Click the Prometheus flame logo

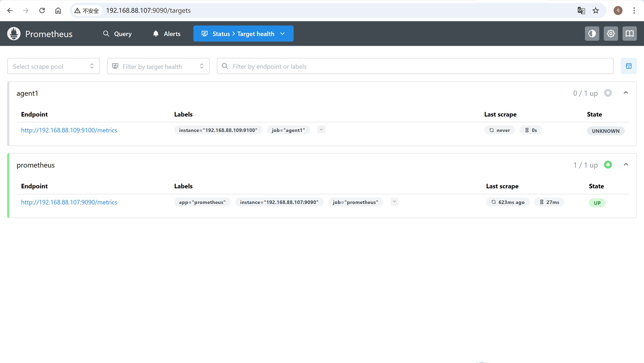point(14,34)
